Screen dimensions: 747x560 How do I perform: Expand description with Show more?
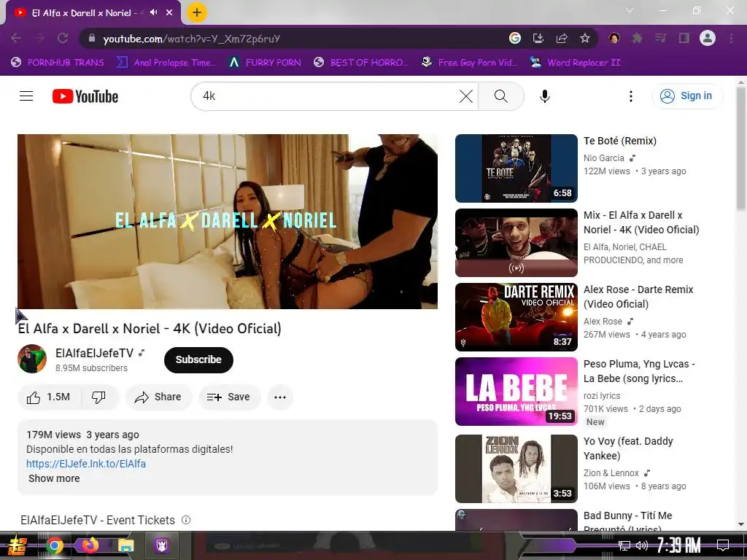(54, 478)
